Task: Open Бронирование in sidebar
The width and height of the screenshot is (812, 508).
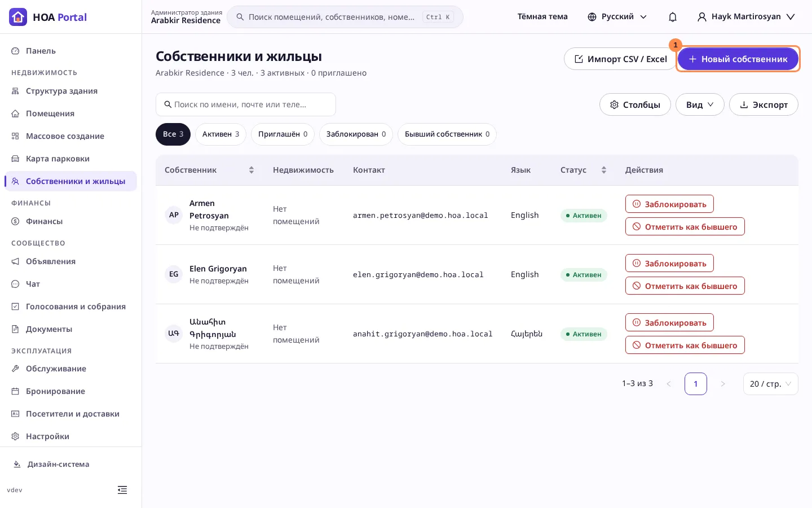Action: pyautogui.click(x=70, y=391)
